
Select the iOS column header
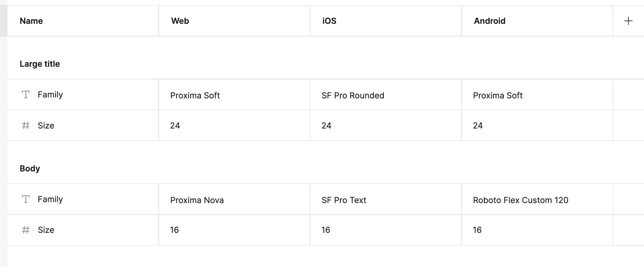[x=386, y=21]
